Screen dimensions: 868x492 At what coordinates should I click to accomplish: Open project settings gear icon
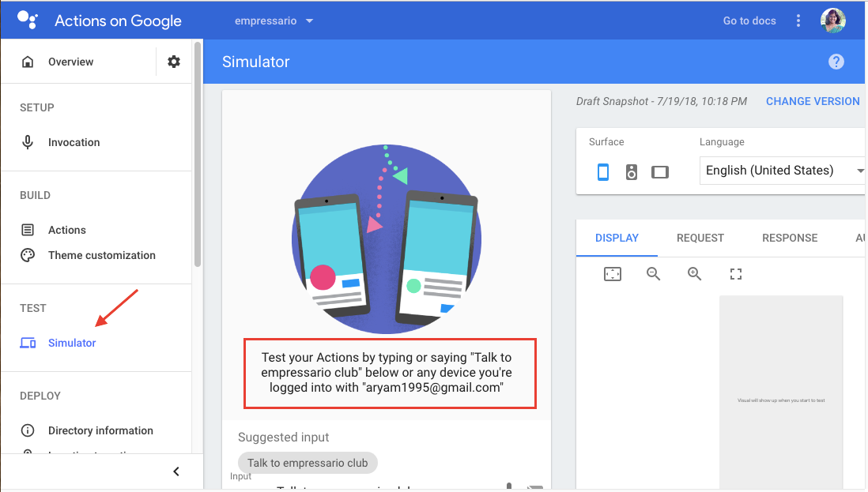pyautogui.click(x=174, y=62)
